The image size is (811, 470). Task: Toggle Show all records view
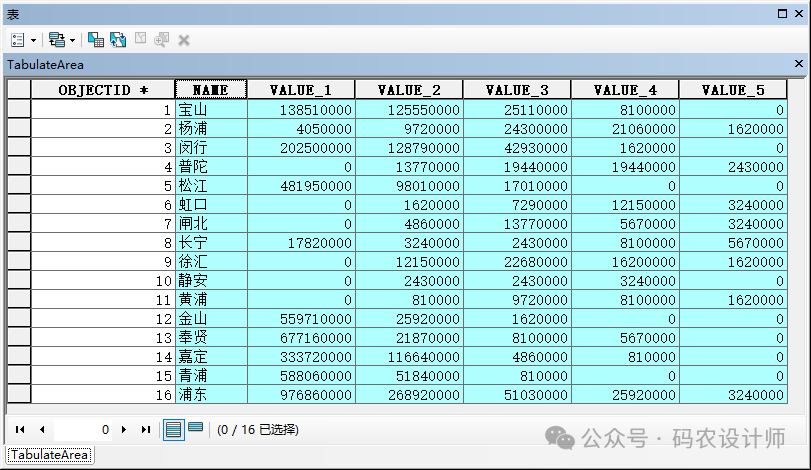point(173,429)
